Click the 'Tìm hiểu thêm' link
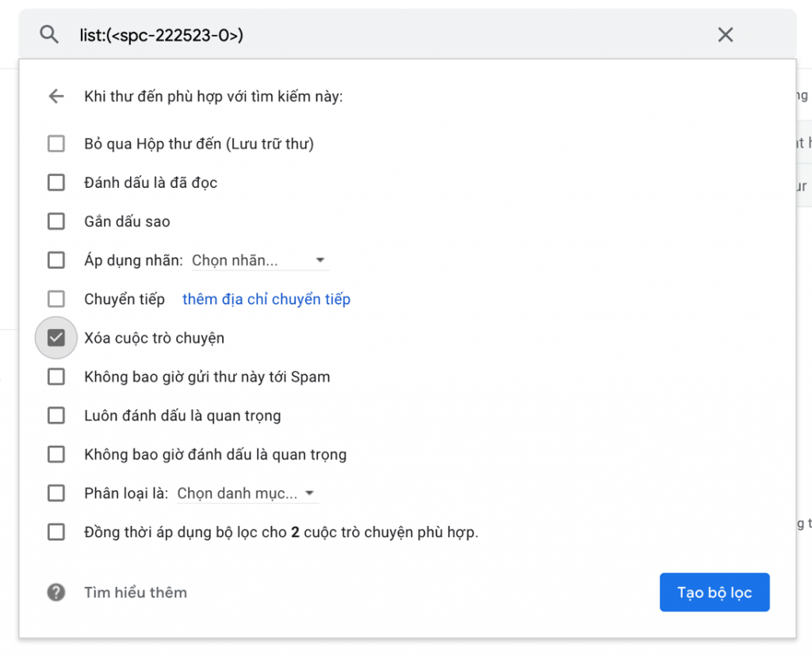 point(135,592)
